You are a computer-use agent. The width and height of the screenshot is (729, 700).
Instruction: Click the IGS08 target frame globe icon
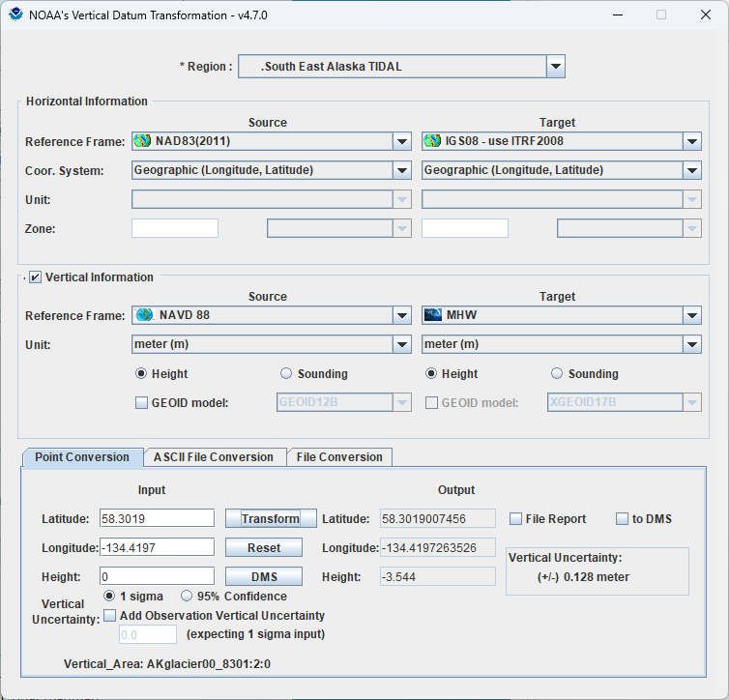[x=432, y=141]
